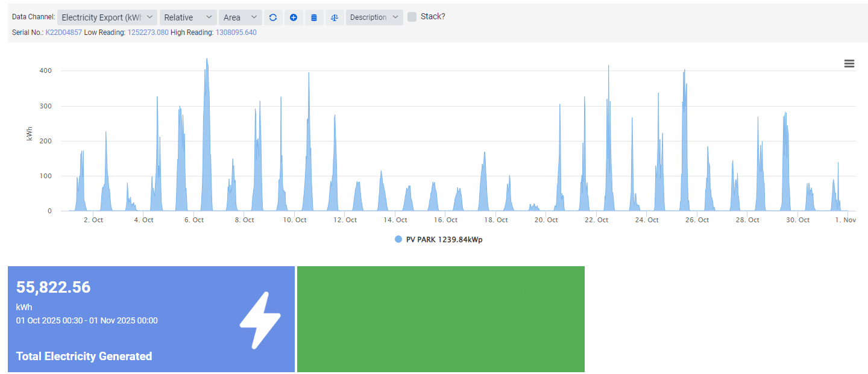
Task: Open the Electricity Export data channel dropdown
Action: pos(107,17)
